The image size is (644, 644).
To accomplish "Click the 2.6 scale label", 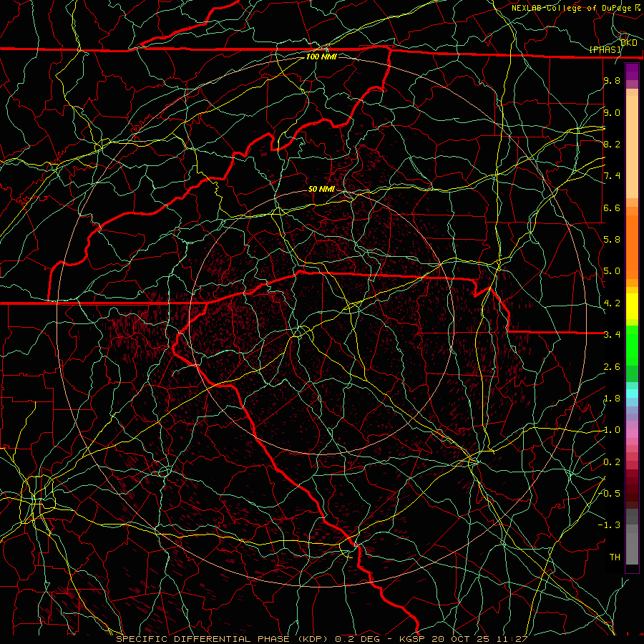I will (612, 366).
